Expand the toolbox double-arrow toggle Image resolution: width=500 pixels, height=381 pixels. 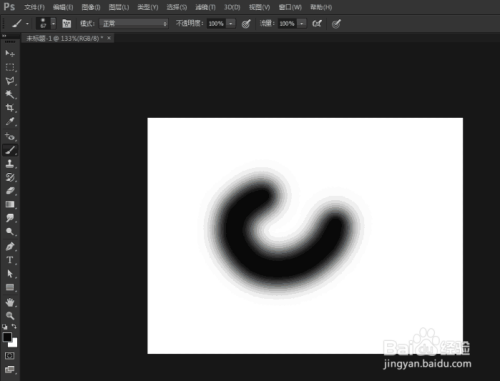click(x=4, y=35)
